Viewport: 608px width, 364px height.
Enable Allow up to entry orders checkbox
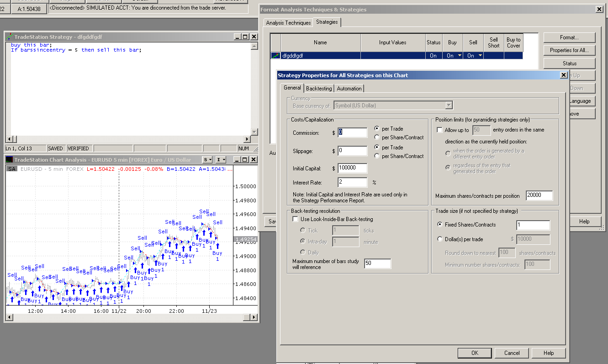(440, 130)
